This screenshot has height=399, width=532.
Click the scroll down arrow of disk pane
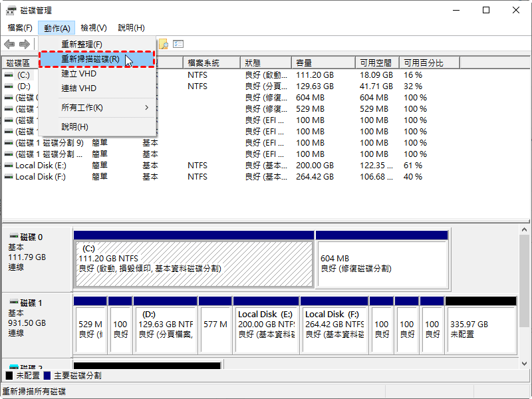(524, 364)
